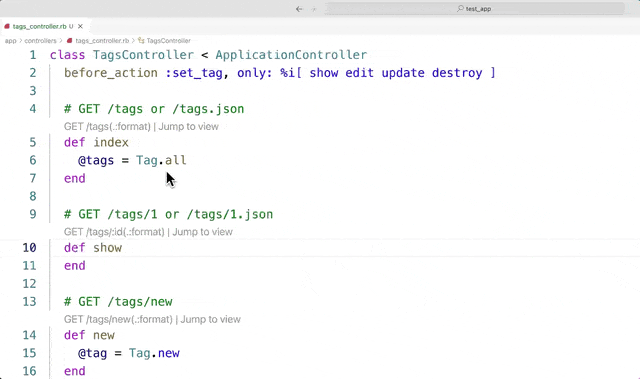640x379 pixels.
Task: Click the GET /tags/:id(.:format) code lens
Action: (114, 232)
